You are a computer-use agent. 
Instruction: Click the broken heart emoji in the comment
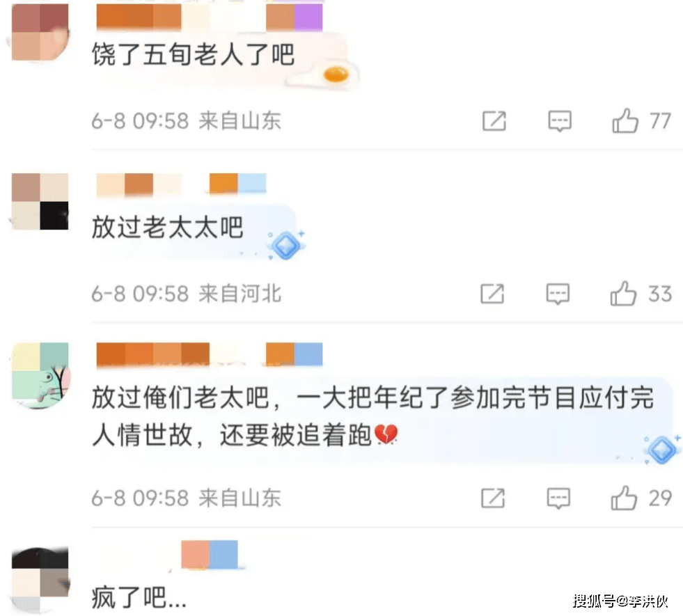386,434
